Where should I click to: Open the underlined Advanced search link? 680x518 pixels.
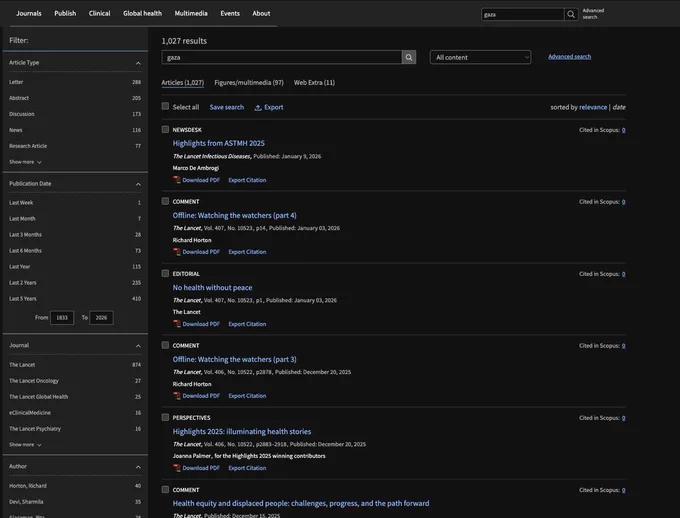(569, 56)
